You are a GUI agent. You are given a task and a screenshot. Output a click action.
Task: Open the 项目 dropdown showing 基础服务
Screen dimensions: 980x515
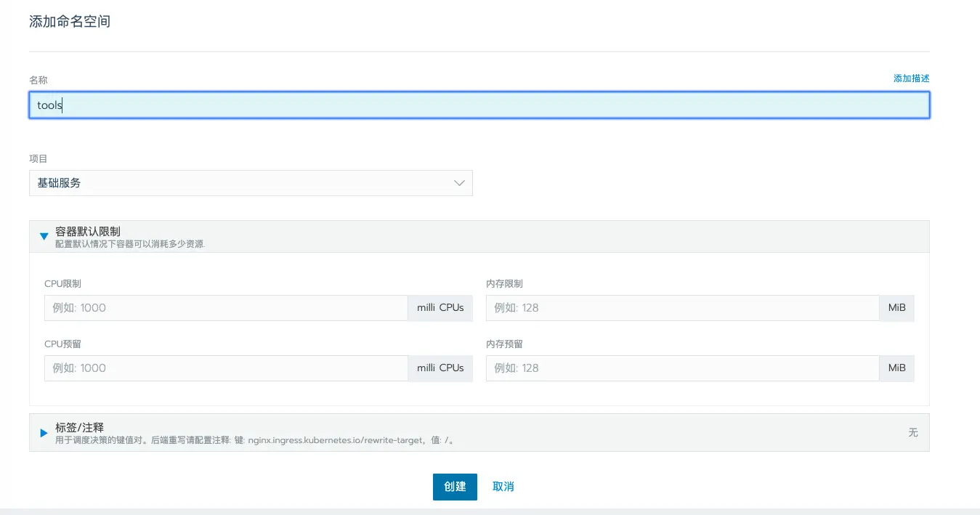coord(251,183)
